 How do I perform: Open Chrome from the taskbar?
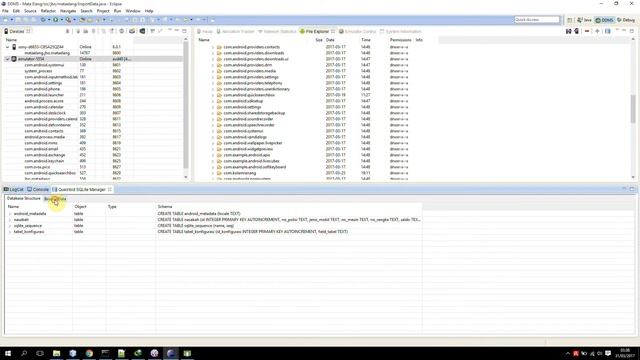point(89,353)
